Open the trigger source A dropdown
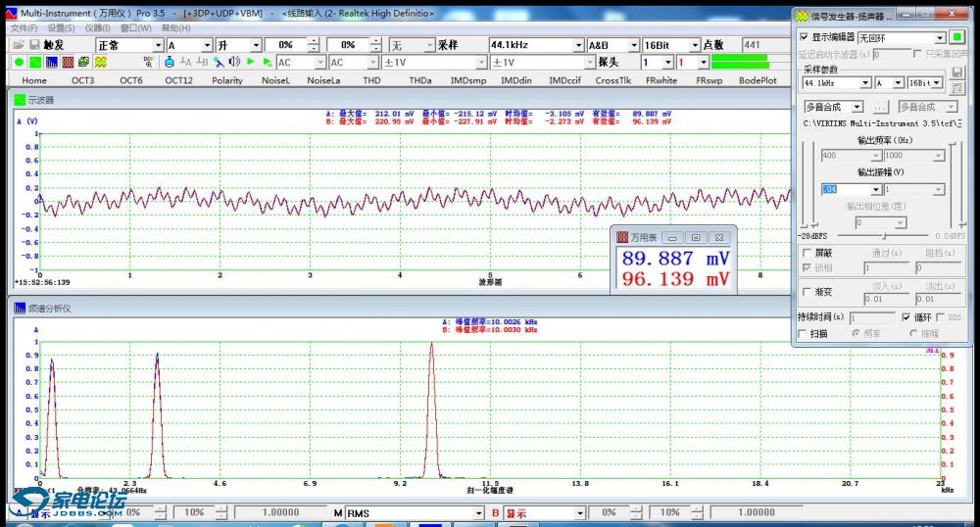980x527 pixels. tap(207, 45)
